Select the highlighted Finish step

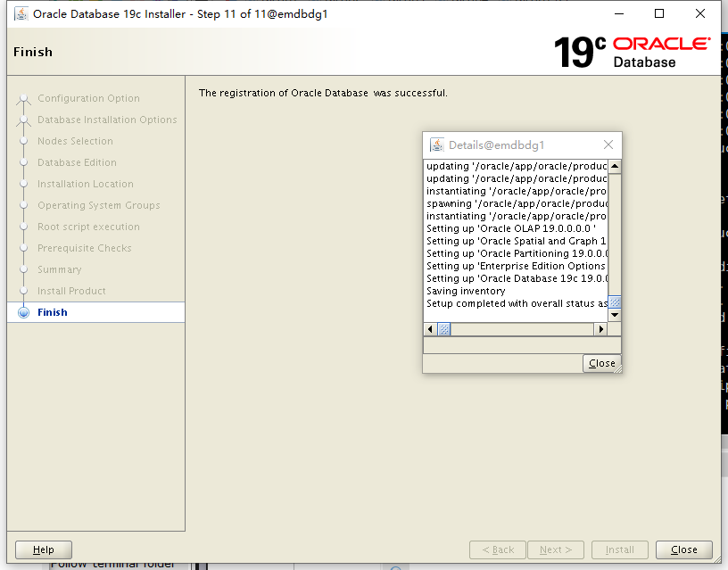point(96,312)
